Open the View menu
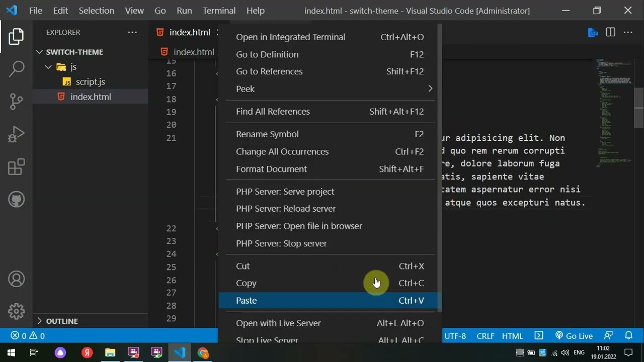Screen dimensions: 644x362 click(x=134, y=11)
